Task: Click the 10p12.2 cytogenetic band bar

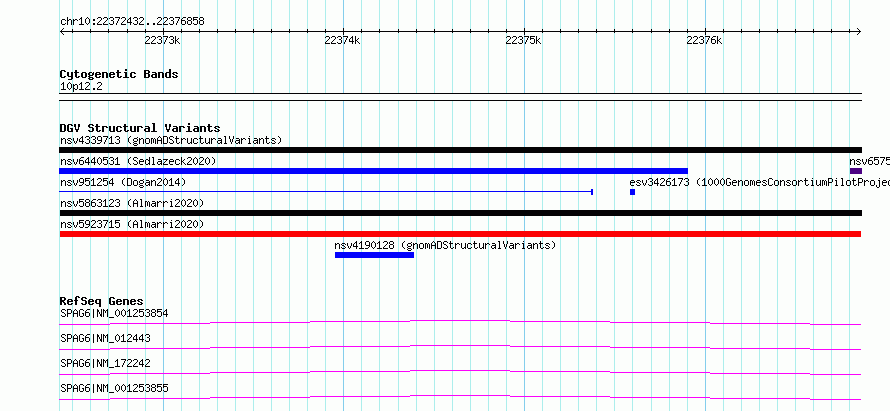Action: pyautogui.click(x=460, y=97)
